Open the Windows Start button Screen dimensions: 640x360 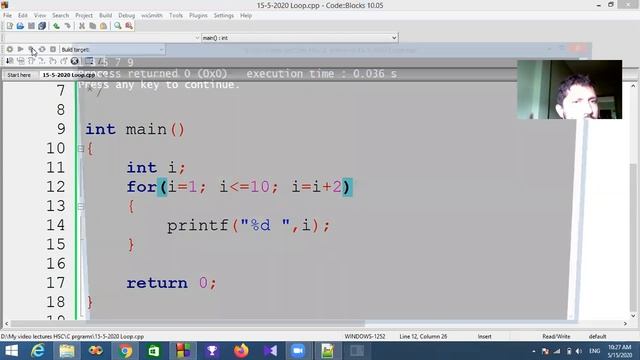click(11, 351)
